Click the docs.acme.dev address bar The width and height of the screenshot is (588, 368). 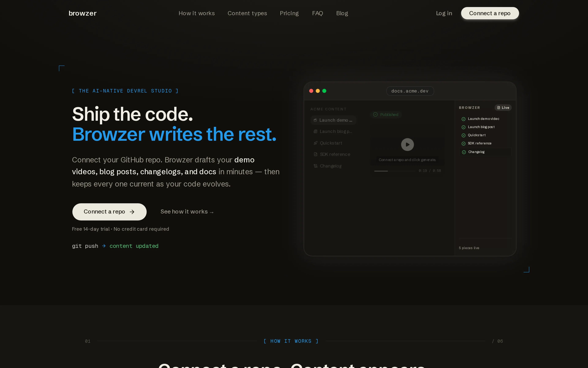point(410,91)
